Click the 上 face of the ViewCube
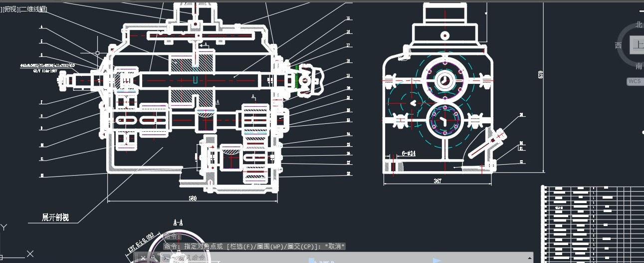The width and height of the screenshot is (644, 263). 638,45
